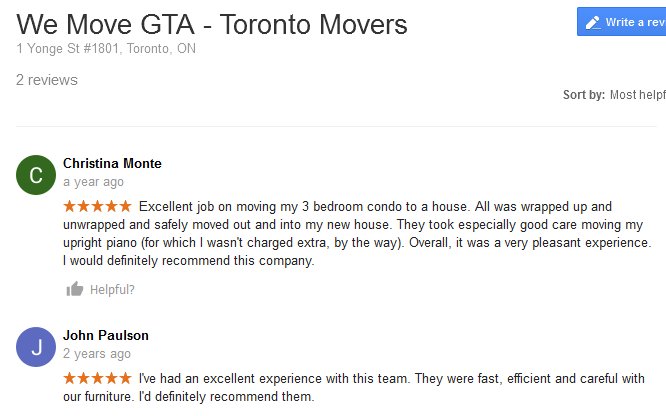
Task: Click the We Move GTA - Toronto Movers heading
Action: pos(212,23)
